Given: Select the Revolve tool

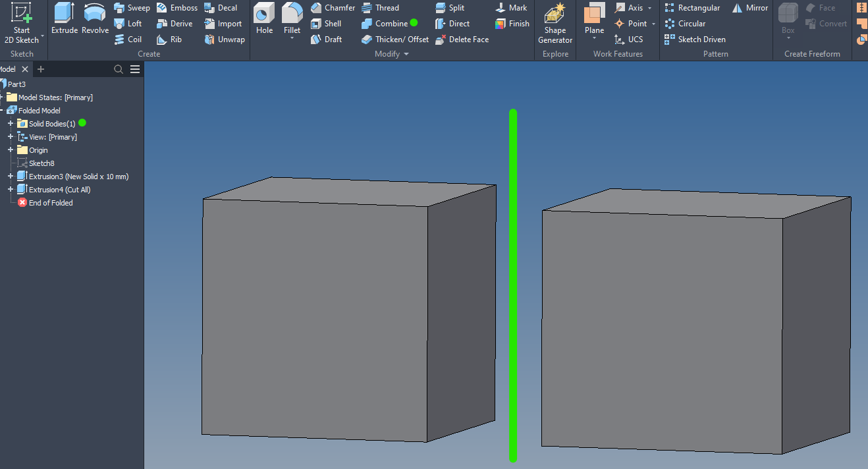Looking at the screenshot, I should [95, 19].
